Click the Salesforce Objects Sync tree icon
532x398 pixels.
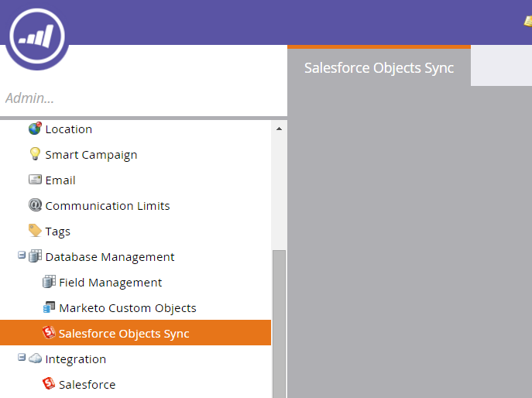[x=49, y=332]
